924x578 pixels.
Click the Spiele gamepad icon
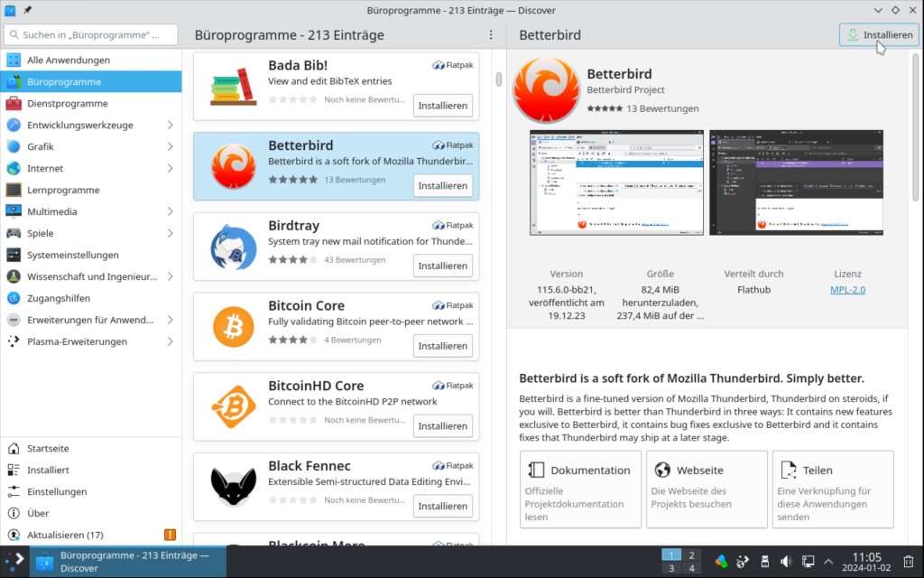coord(13,233)
